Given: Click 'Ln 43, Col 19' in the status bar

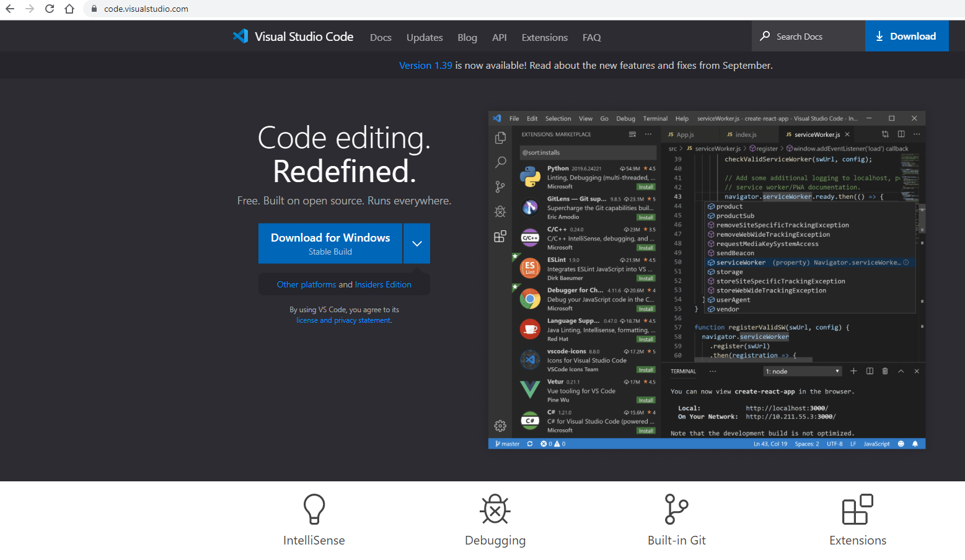Looking at the screenshot, I should coord(770,444).
